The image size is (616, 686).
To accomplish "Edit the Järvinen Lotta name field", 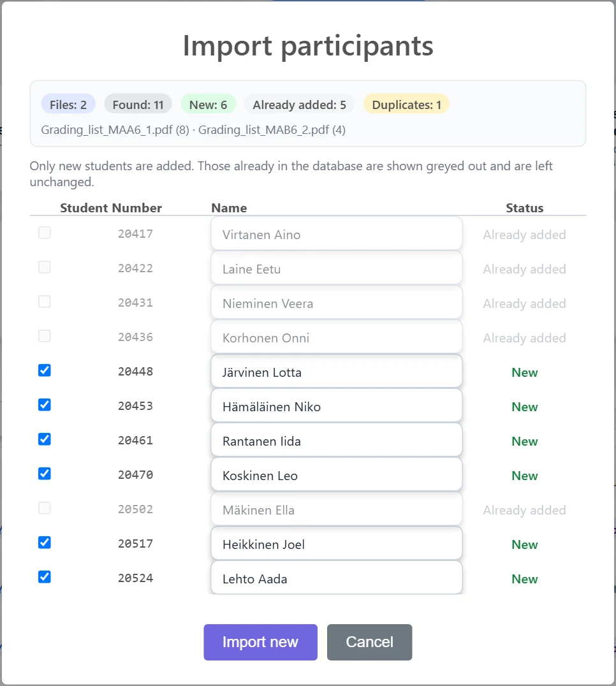I will click(x=337, y=372).
